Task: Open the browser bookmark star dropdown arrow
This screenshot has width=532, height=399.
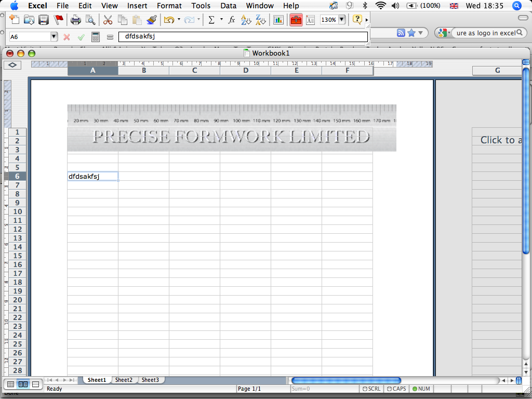Action: [x=421, y=33]
